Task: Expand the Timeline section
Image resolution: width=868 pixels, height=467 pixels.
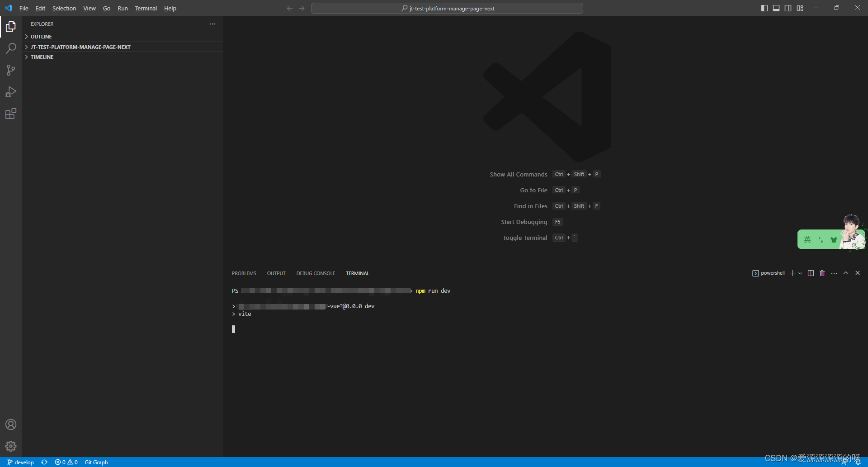Action: tap(122, 57)
